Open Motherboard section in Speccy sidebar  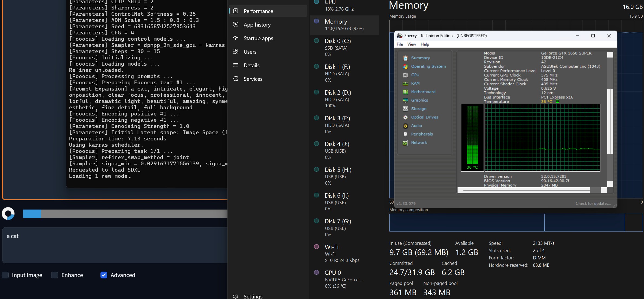(x=423, y=92)
